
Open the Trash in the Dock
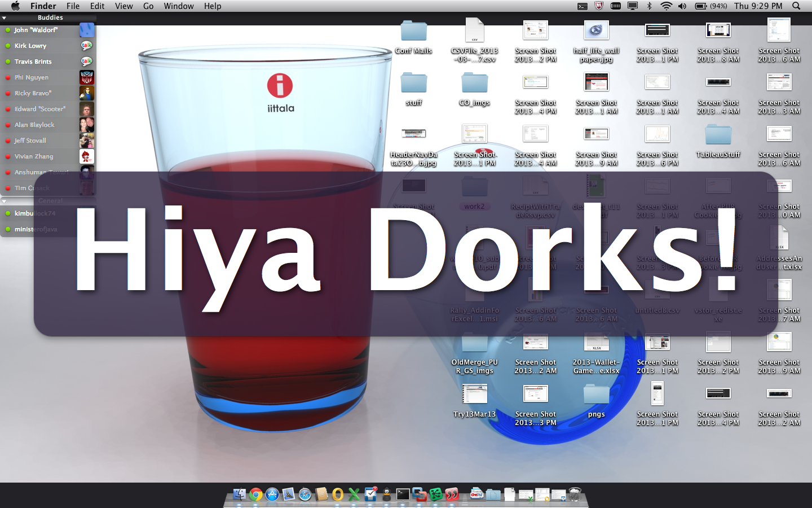(x=575, y=494)
